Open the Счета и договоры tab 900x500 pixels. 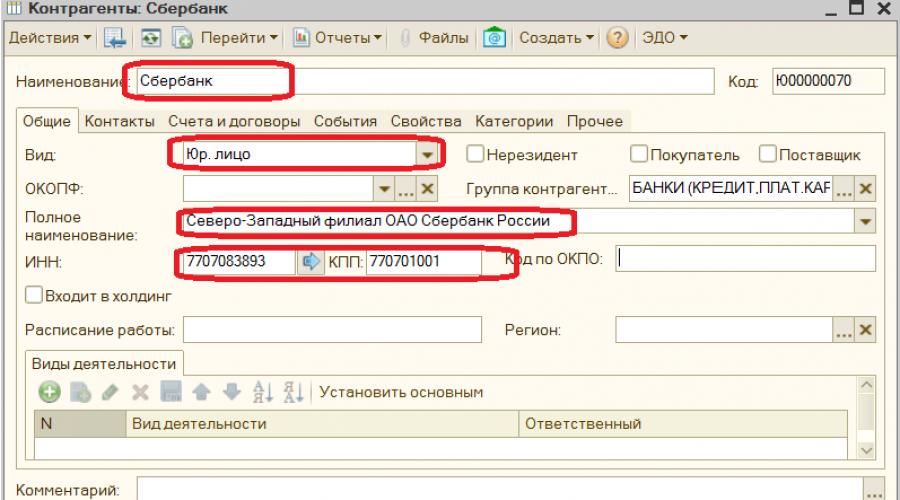click(x=233, y=121)
